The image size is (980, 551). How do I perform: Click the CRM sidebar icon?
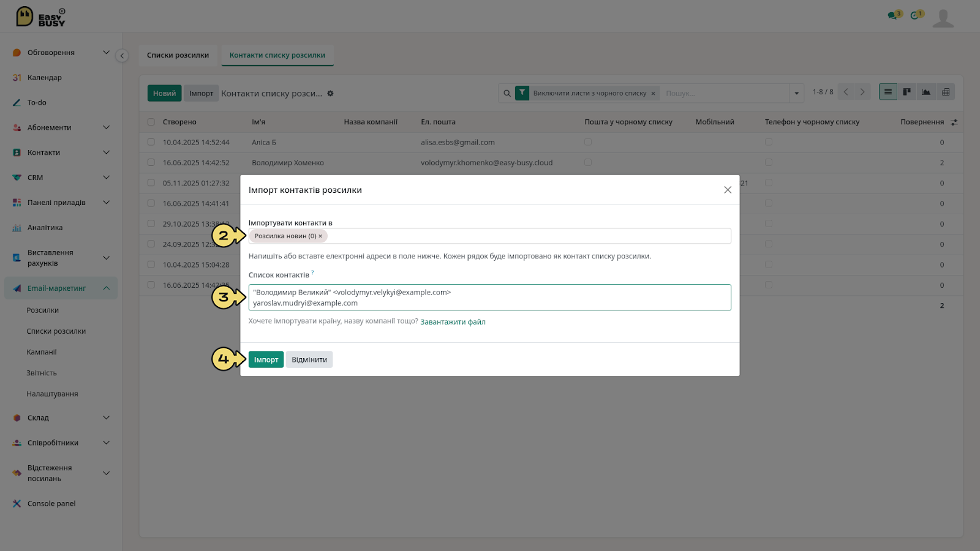point(17,178)
